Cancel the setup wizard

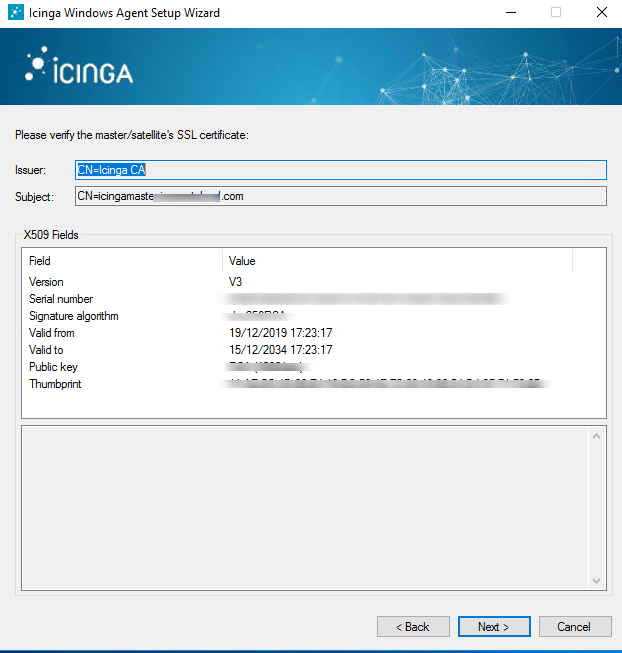click(575, 626)
